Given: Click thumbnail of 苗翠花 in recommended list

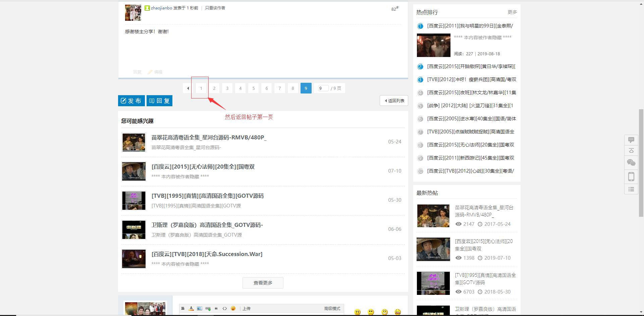Looking at the screenshot, I should pos(134,142).
